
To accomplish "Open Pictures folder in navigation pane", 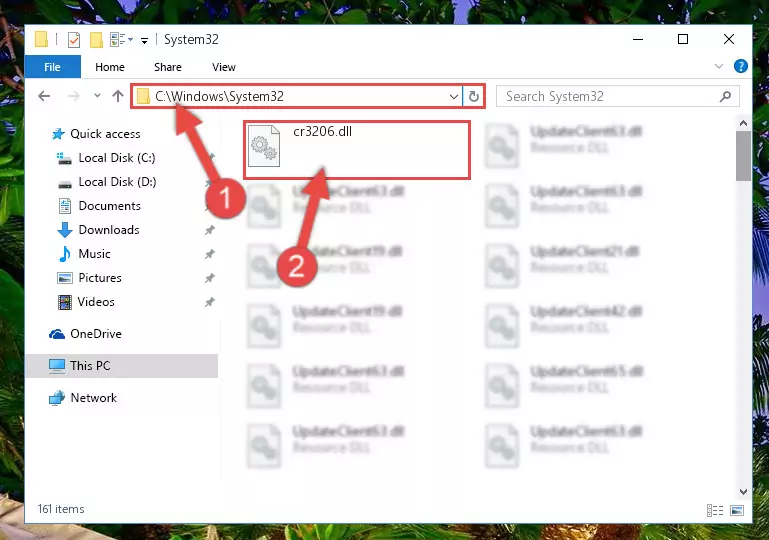I will pos(100,278).
